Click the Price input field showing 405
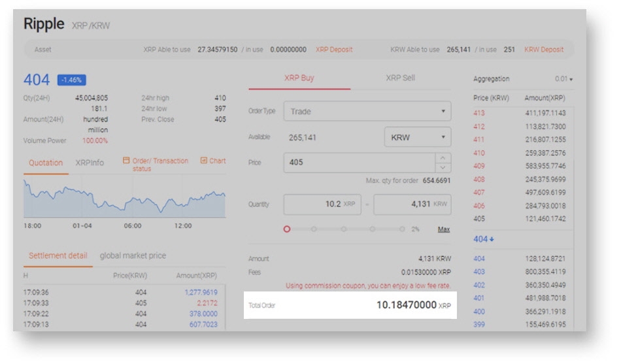The image size is (619, 364). 360,162
